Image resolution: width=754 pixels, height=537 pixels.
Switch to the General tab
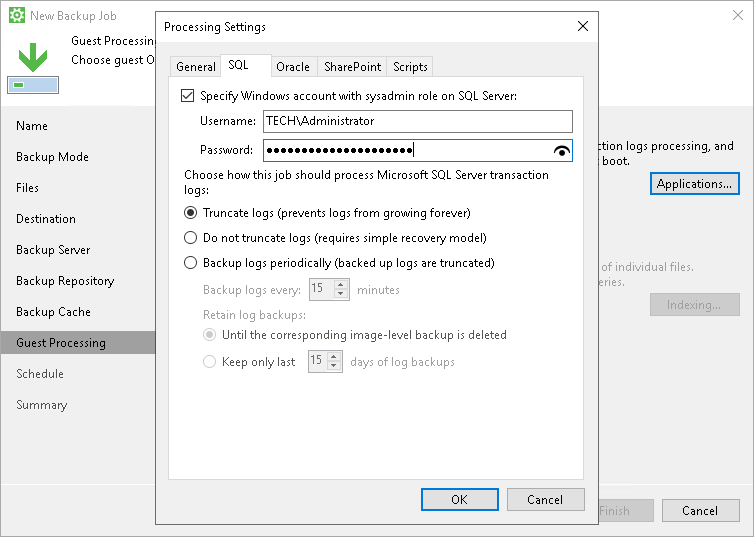click(x=196, y=67)
